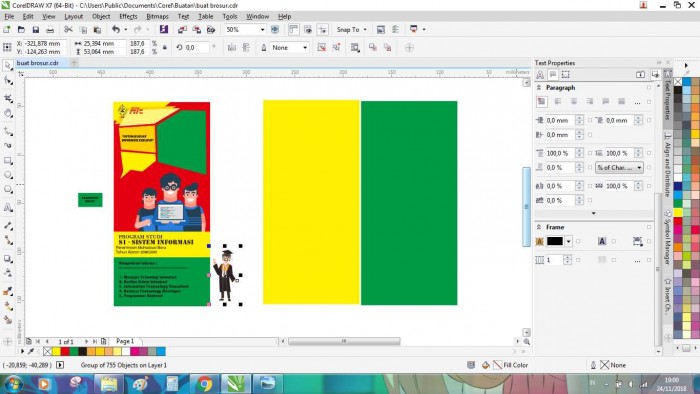700x394 pixels.
Task: Open the File menu
Action: 9,17
